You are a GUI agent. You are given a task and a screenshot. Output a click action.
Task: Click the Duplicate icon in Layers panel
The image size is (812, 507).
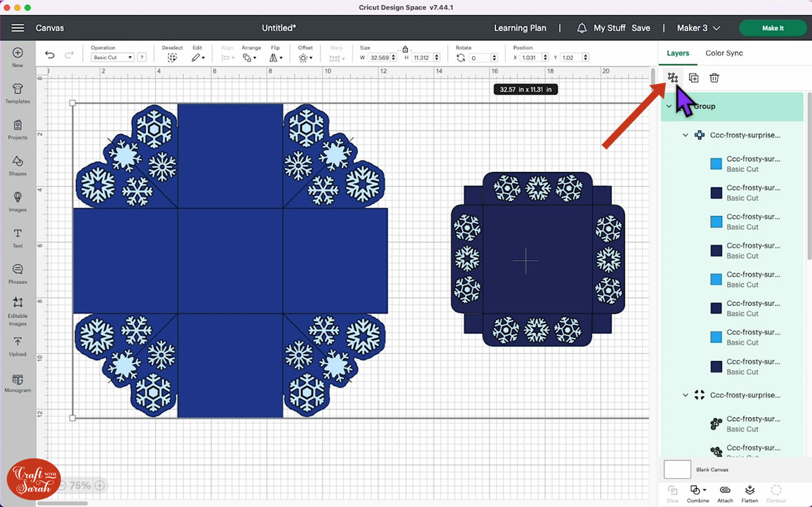point(694,78)
